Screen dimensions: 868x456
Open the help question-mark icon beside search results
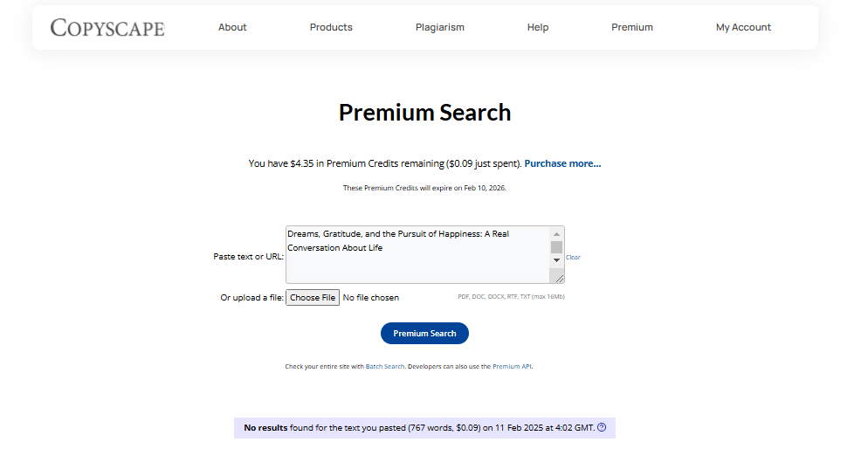pyautogui.click(x=602, y=427)
